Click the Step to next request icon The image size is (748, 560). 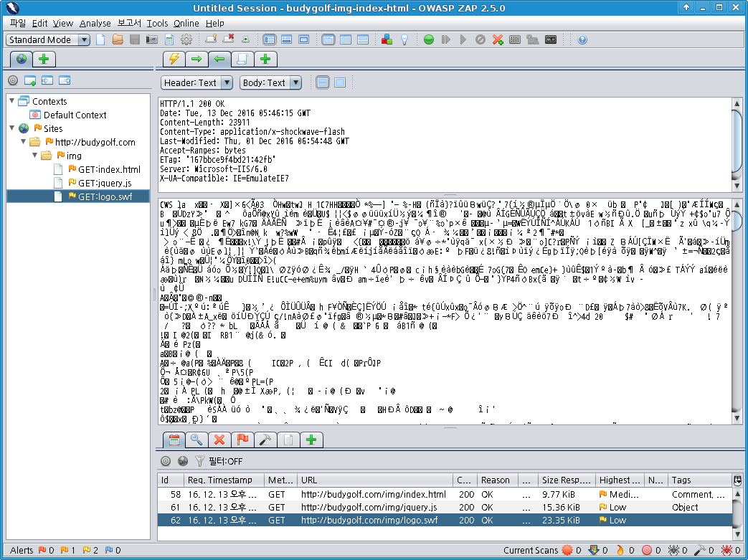tap(445, 39)
